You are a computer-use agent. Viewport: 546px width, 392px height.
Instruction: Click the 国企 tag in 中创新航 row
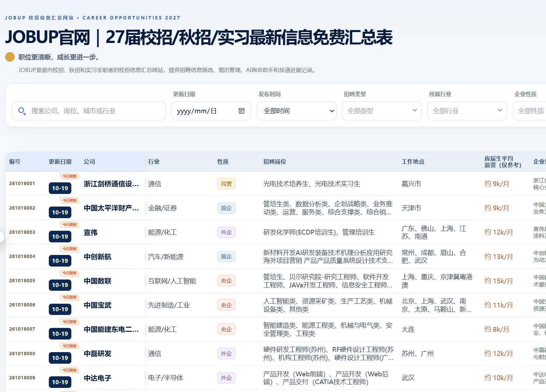click(x=226, y=256)
